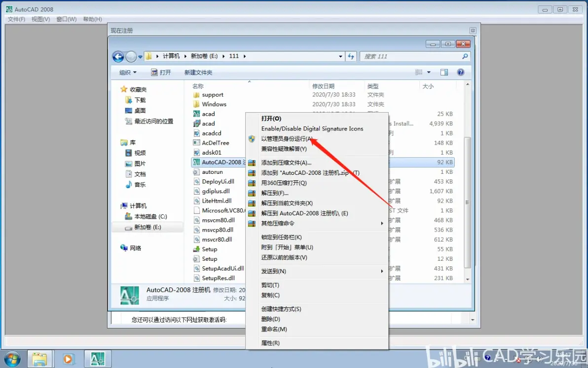Select the Windows folder icon

click(x=196, y=104)
